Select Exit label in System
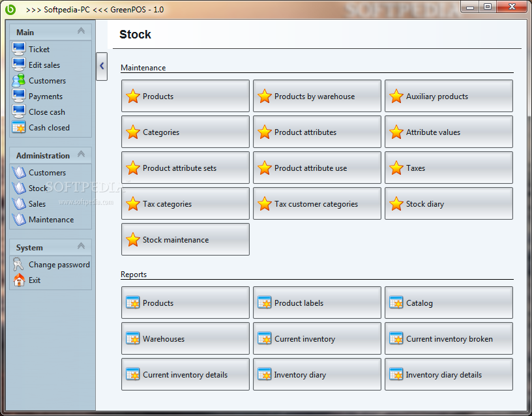 pos(35,280)
